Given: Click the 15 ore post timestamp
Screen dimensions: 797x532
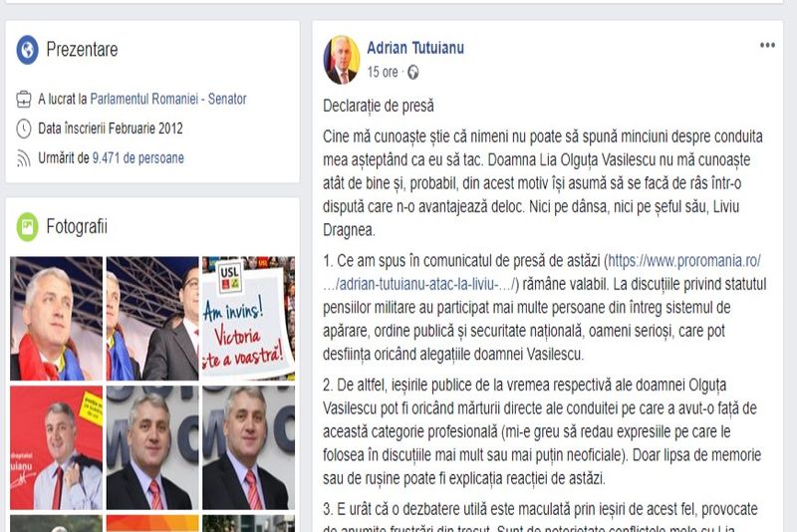Looking at the screenshot, I should pos(383,72).
